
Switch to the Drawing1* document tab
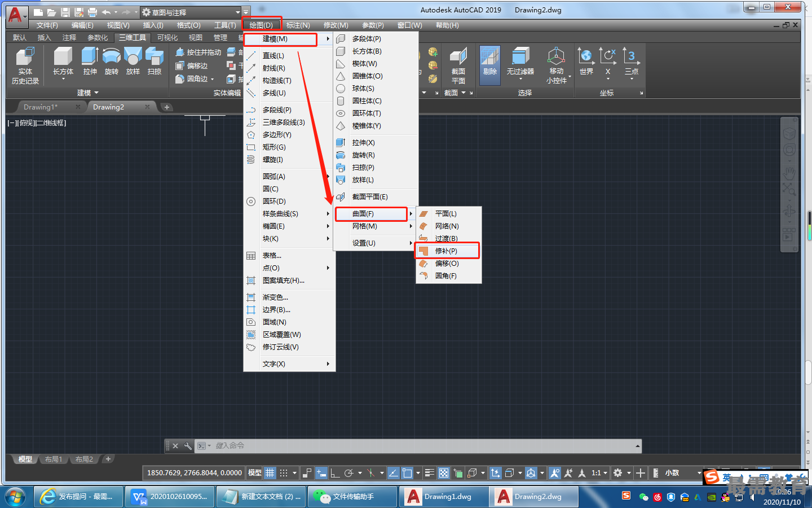(41, 107)
